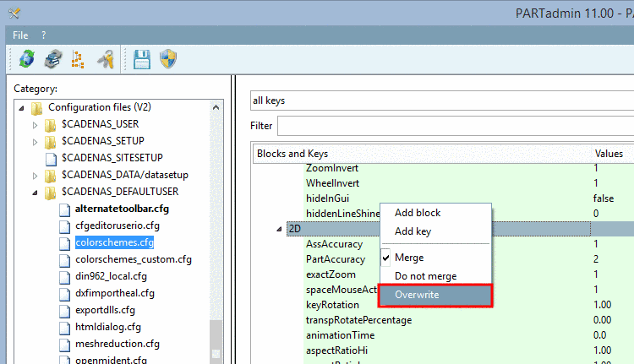Click the din962_local.cfg file icon
Screen dimensions: 634x364
coord(64,277)
